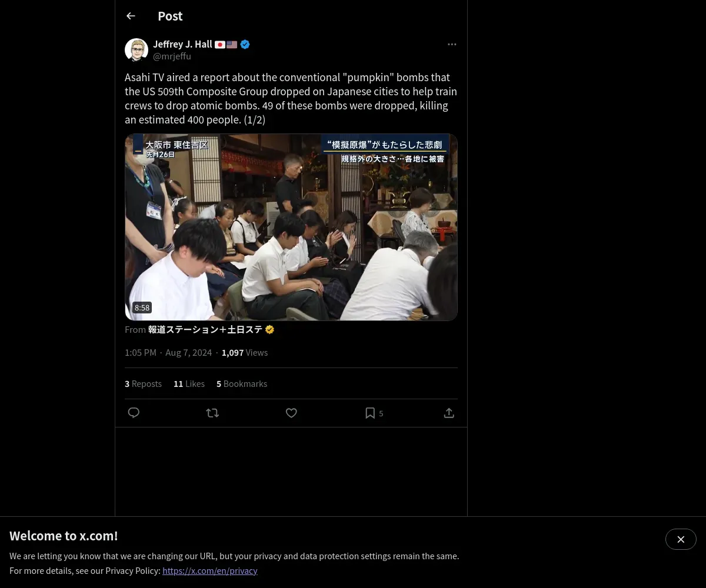Screen dimensions: 706x588
Task: Click the 5 Bookmarks count
Action: tap(242, 383)
